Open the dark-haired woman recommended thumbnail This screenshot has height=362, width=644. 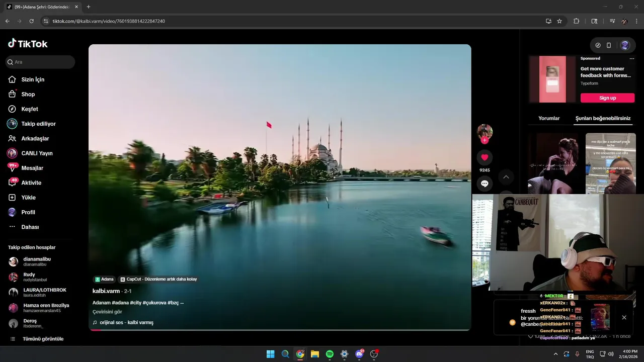click(x=553, y=163)
